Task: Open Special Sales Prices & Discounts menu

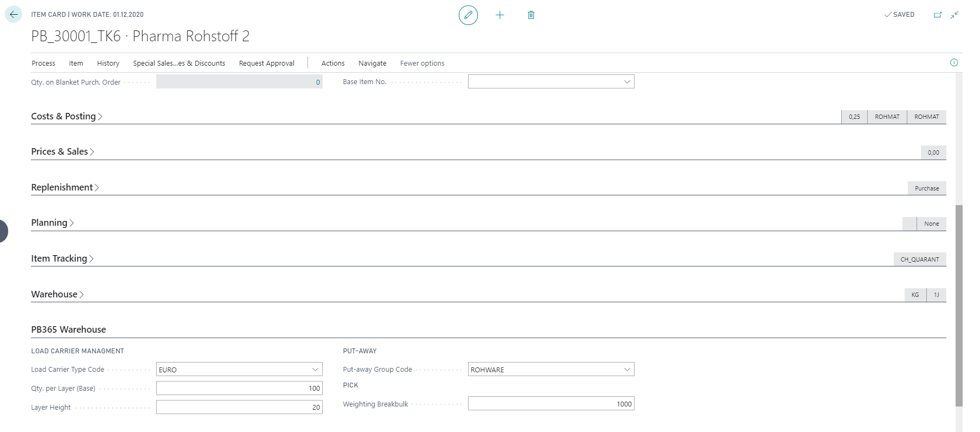Action: pos(179,63)
